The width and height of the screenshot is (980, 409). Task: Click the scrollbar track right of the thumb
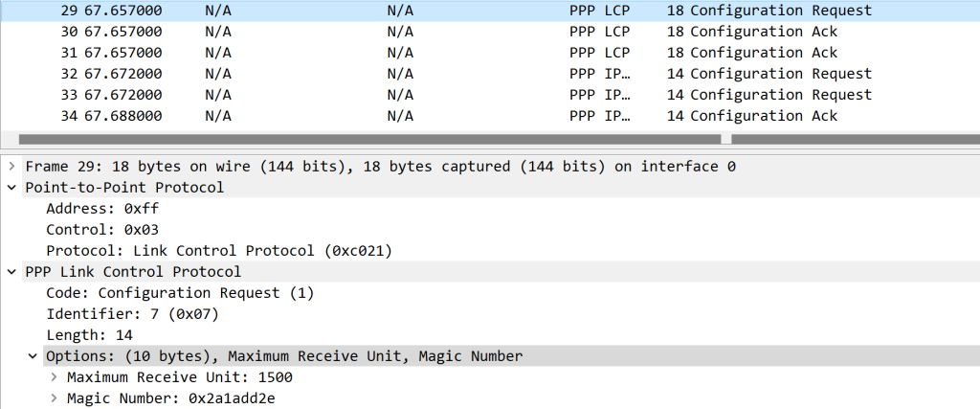tap(852, 139)
